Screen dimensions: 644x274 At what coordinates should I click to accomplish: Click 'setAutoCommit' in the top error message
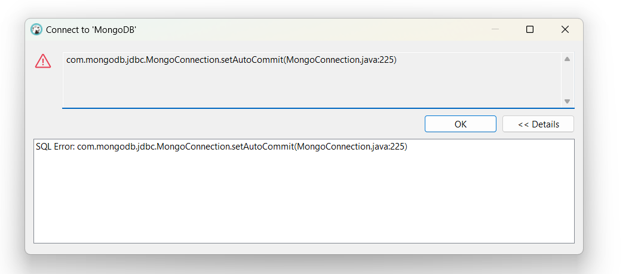click(x=253, y=60)
